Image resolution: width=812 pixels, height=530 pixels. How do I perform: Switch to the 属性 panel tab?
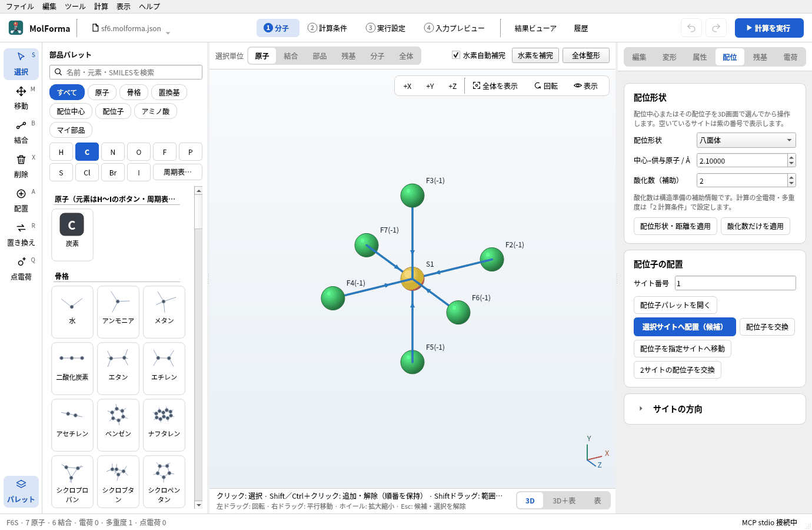pos(700,57)
